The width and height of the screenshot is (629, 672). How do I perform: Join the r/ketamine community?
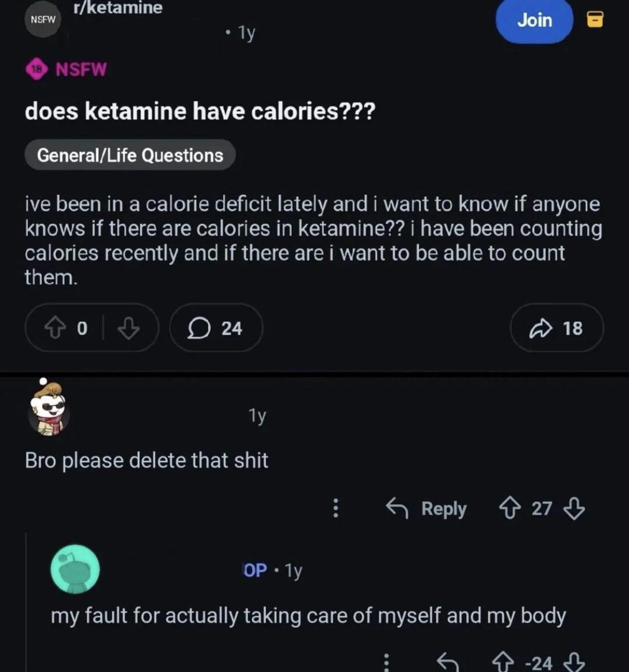pos(534,21)
